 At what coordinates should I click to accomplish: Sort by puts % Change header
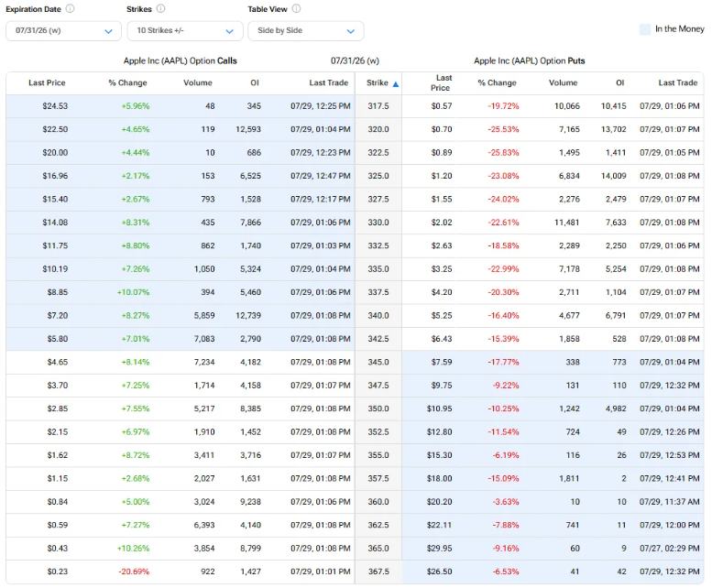pyautogui.click(x=498, y=82)
